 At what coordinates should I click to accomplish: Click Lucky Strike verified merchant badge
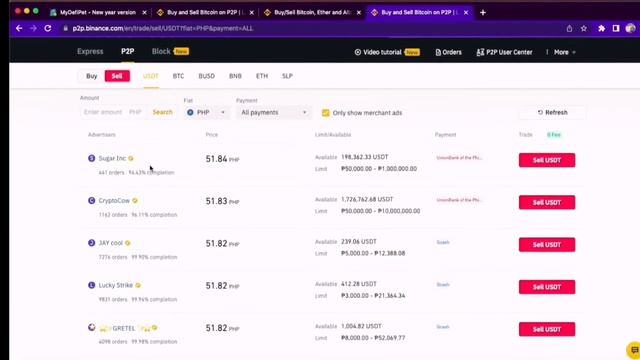tap(138, 285)
